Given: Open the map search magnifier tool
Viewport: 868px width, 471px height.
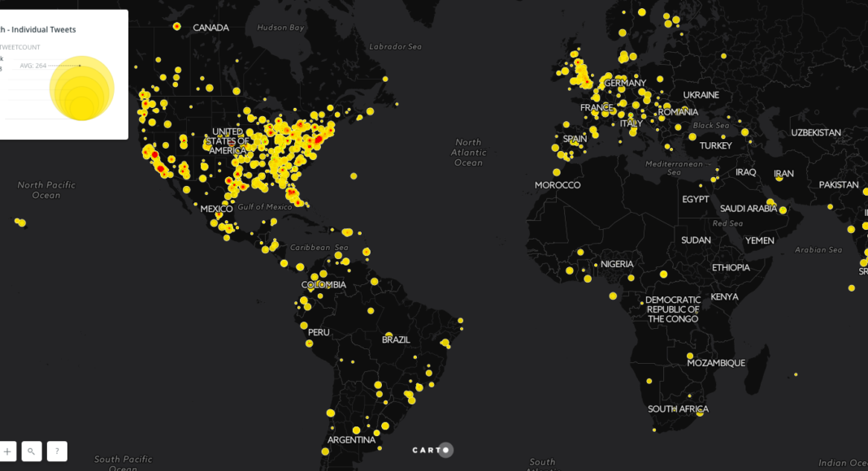Looking at the screenshot, I should [32, 452].
